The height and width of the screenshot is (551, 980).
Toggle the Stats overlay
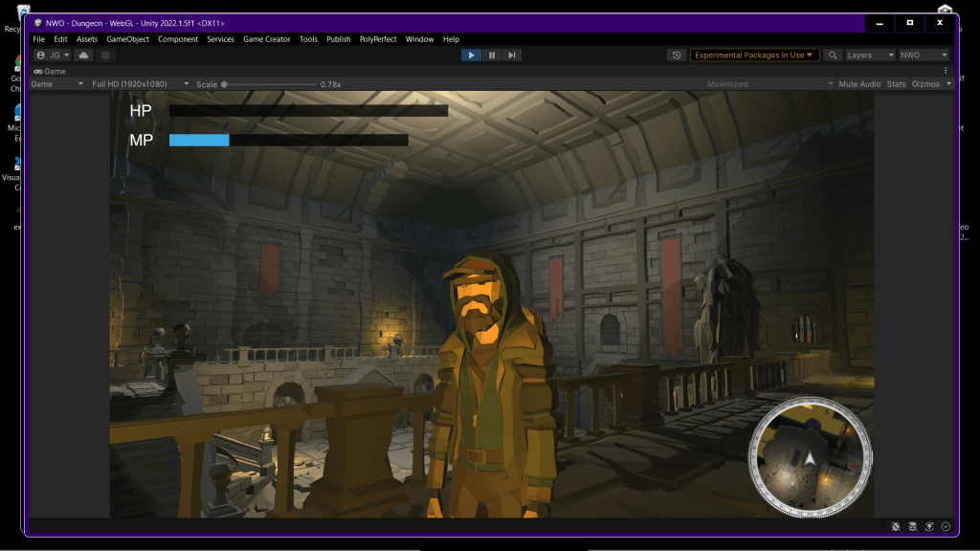[896, 84]
